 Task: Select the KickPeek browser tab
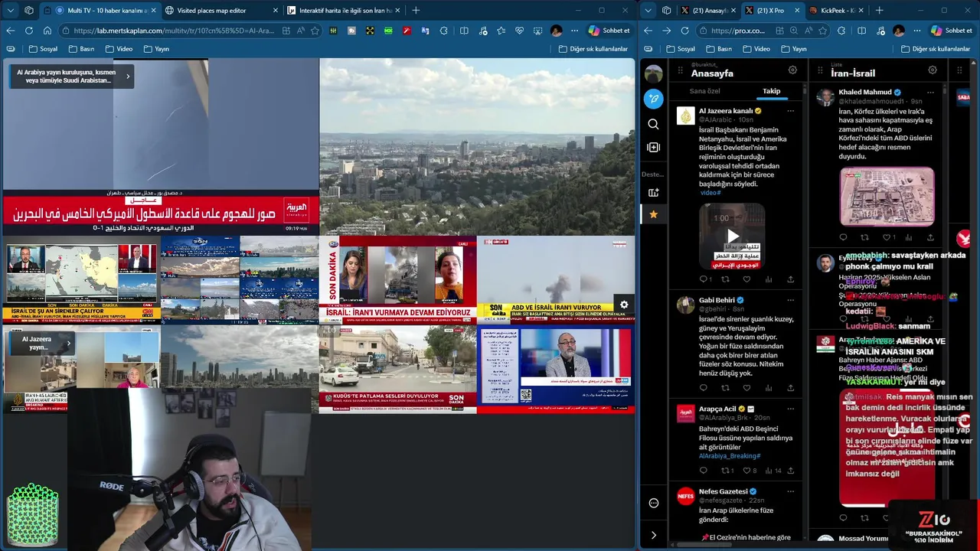[x=836, y=10]
